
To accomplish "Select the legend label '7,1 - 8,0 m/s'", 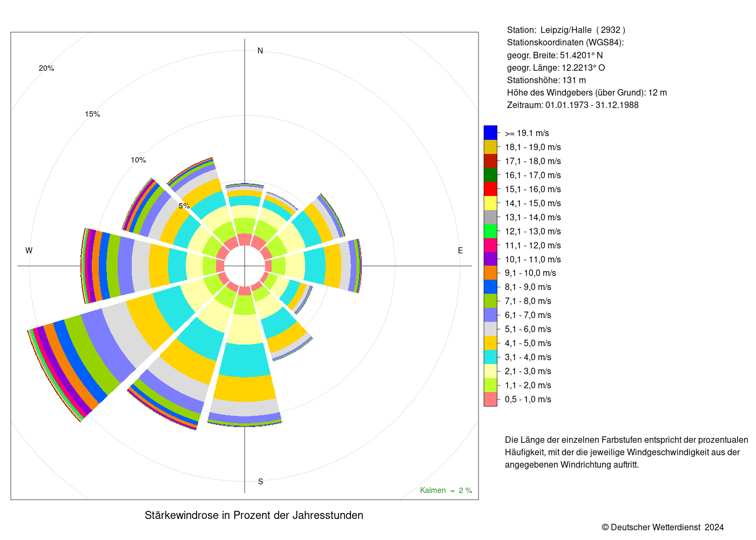I will (x=528, y=301).
